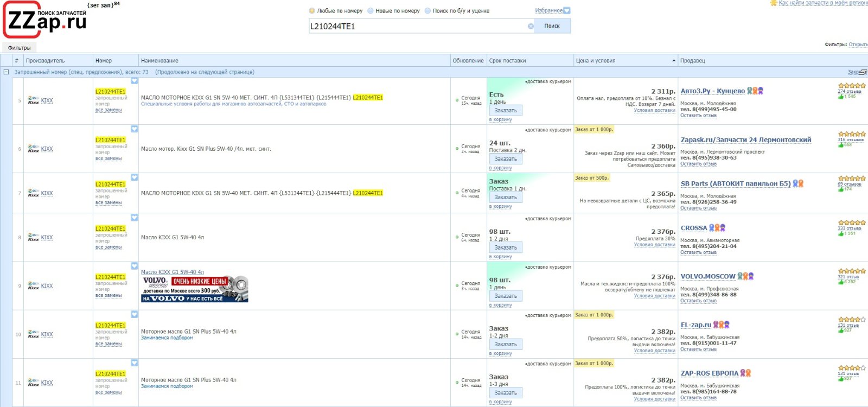Open the Избранное favorites link
868x407 pixels.
(548, 10)
